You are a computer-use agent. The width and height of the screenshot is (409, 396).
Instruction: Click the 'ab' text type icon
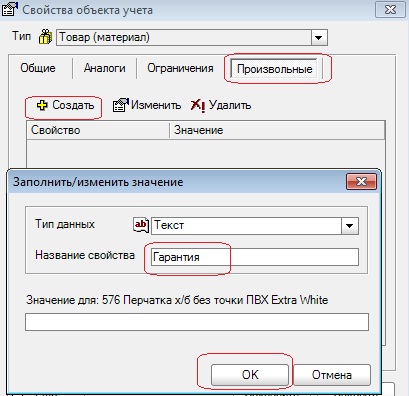[141, 225]
